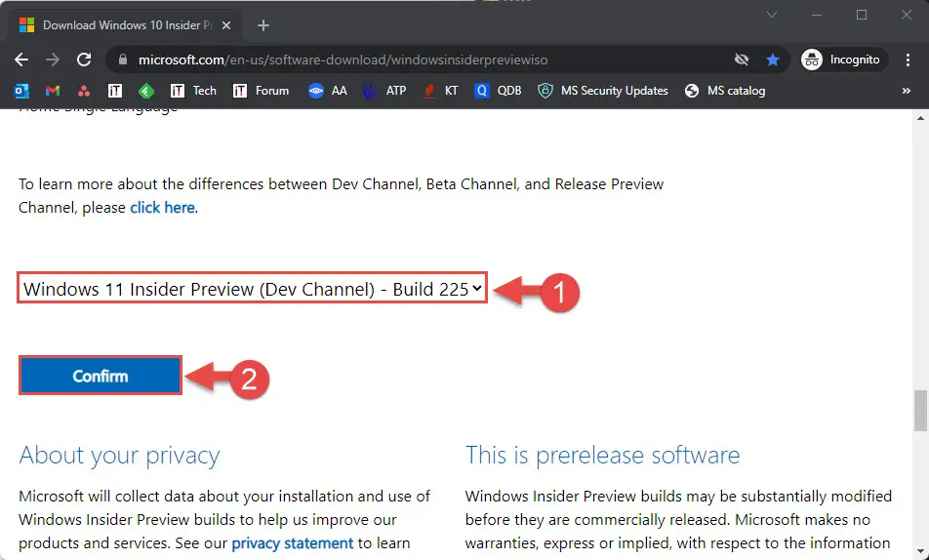Click the padlock site info icon
929x560 pixels.
[x=123, y=60]
